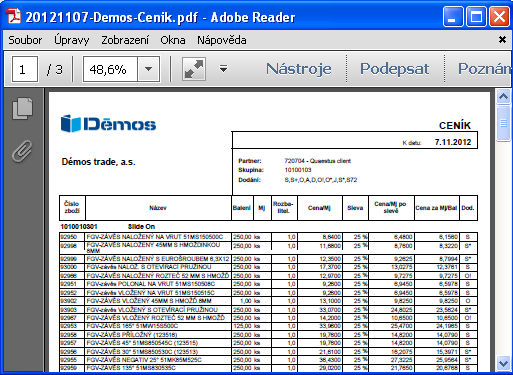This screenshot has height=375, width=513.
Task: Click the vertical scrollbar thumb
Action: [x=503, y=123]
